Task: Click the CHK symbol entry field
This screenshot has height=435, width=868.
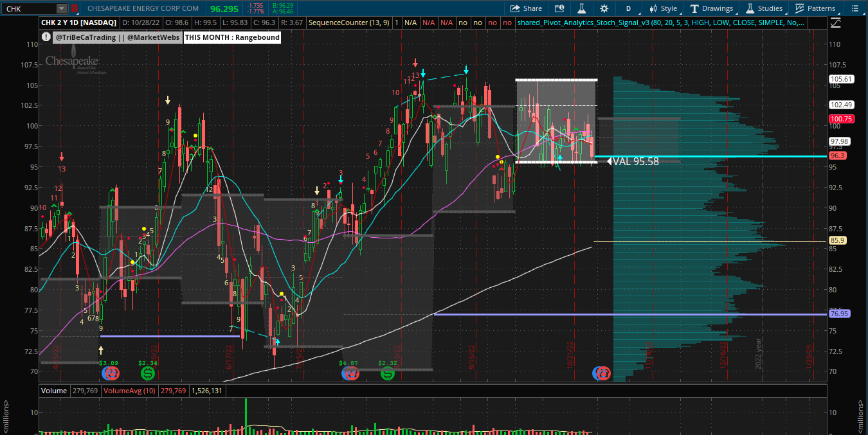Action: point(30,8)
